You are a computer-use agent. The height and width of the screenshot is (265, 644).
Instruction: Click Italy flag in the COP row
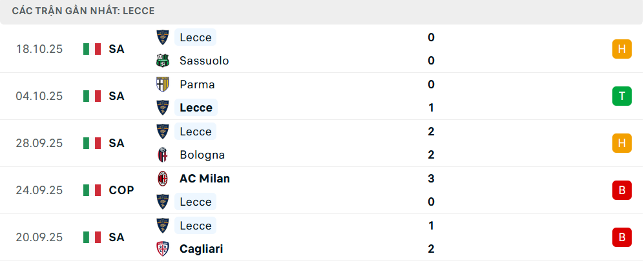point(92,190)
